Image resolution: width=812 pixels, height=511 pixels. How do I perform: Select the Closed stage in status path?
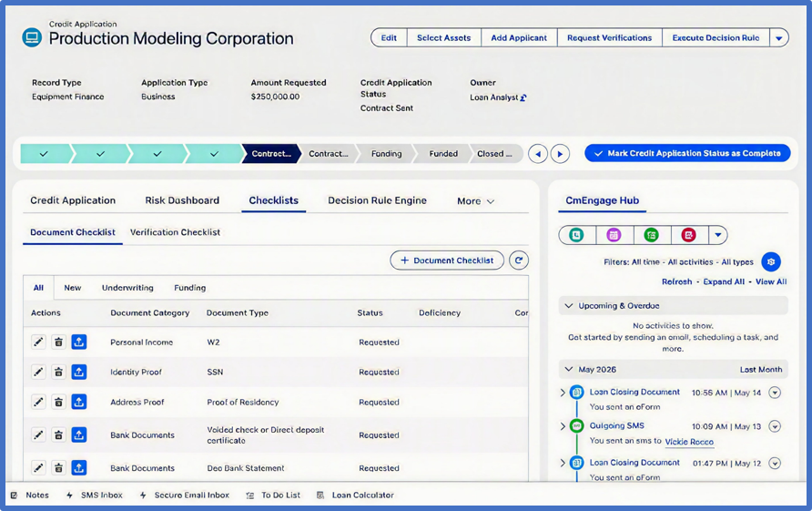pos(494,154)
